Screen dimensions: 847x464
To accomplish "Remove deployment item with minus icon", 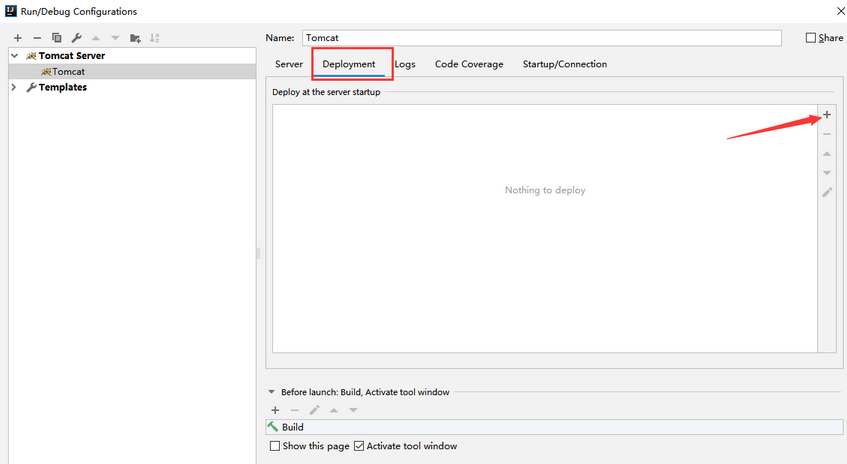I will tap(827, 134).
